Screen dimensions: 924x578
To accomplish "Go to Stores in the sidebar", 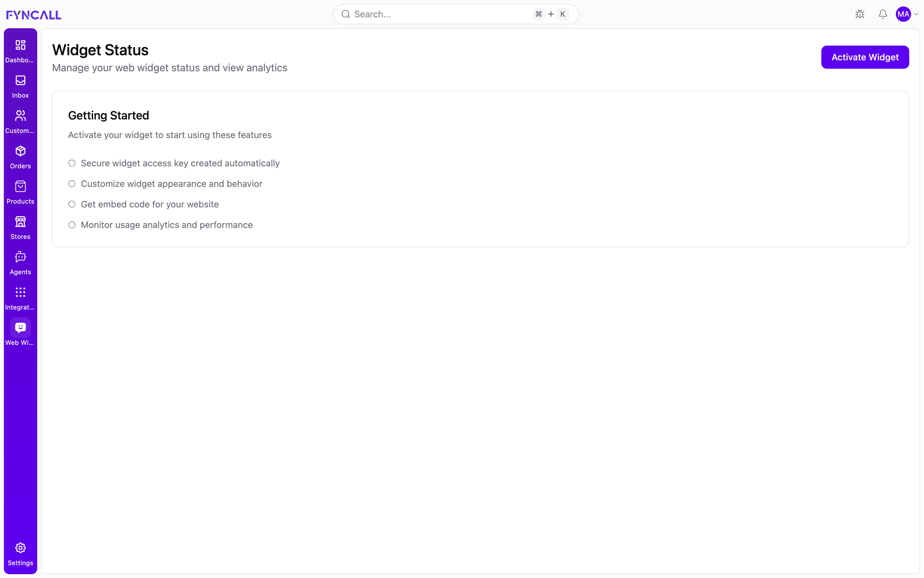I will click(20, 228).
